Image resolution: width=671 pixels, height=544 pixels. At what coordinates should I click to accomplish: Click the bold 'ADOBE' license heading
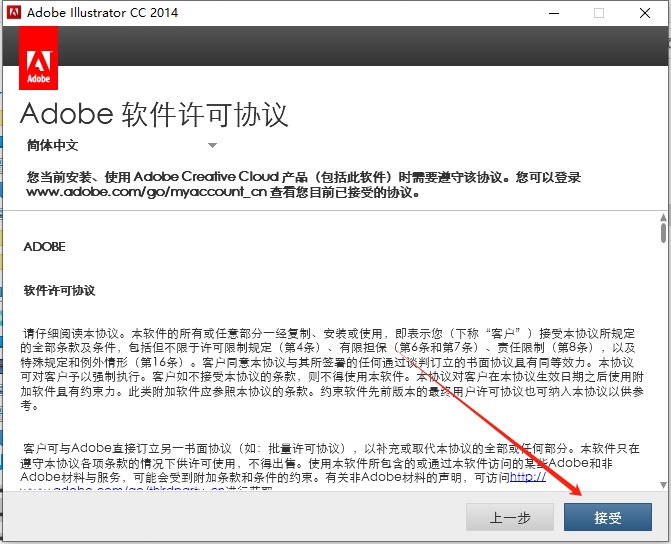click(x=45, y=246)
